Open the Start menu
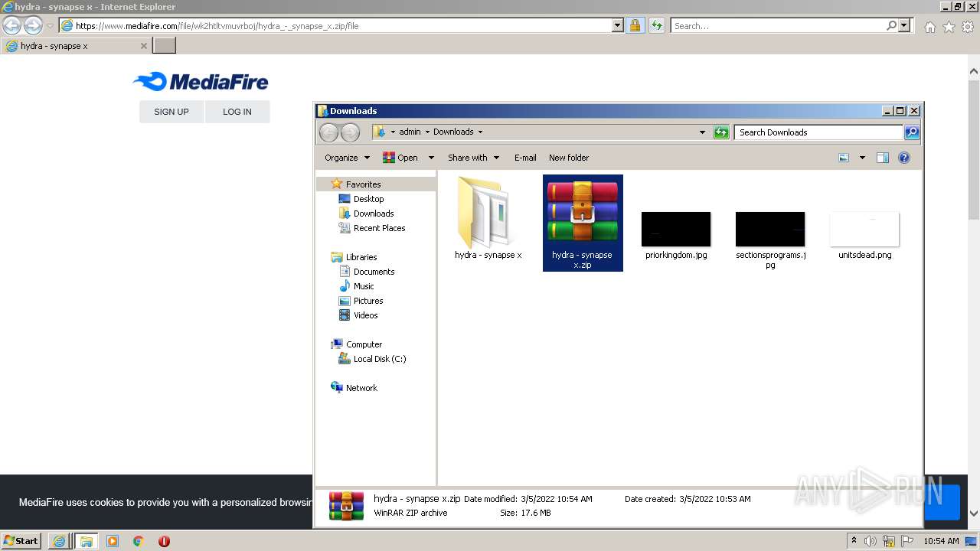Screen dimensions: 980x551 21,540
